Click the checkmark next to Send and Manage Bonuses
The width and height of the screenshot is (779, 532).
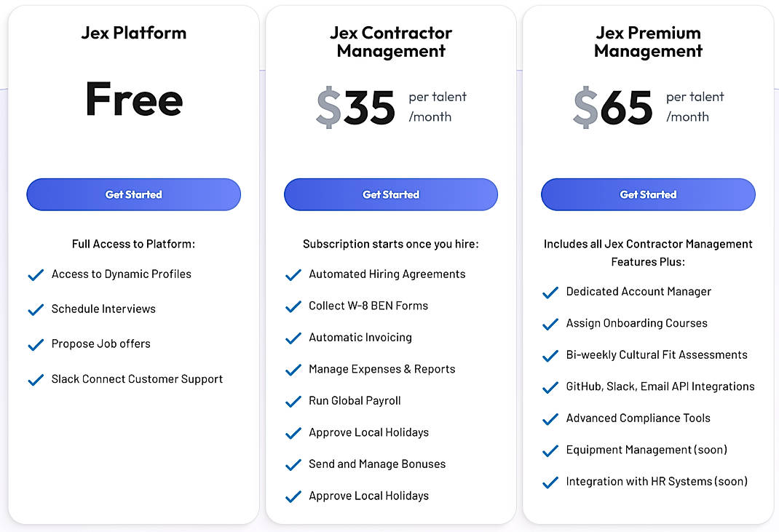(293, 465)
